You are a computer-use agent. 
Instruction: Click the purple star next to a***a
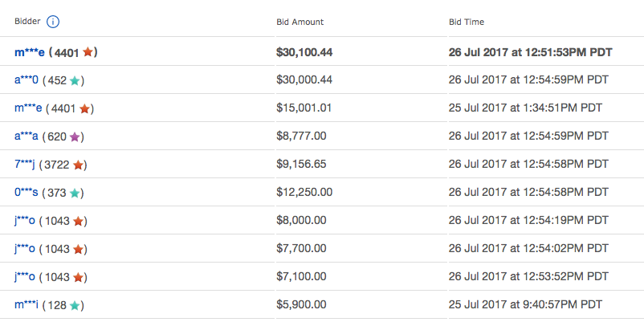coord(75,137)
